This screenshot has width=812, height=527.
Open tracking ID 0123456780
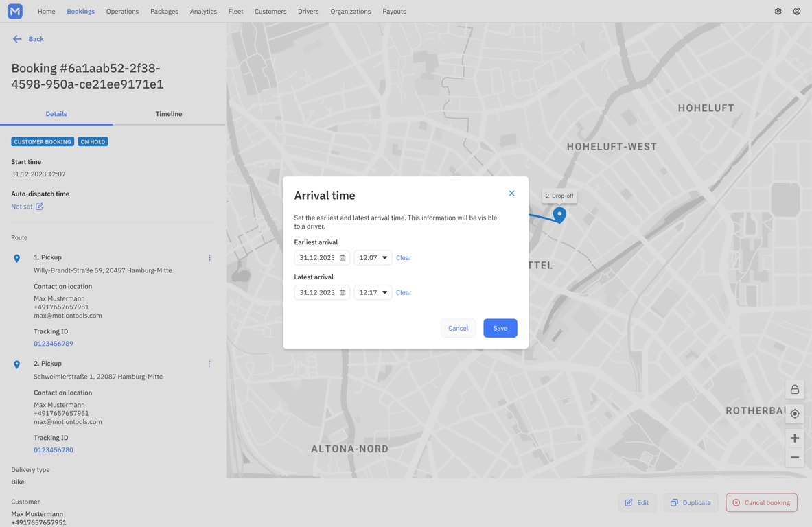(54, 450)
